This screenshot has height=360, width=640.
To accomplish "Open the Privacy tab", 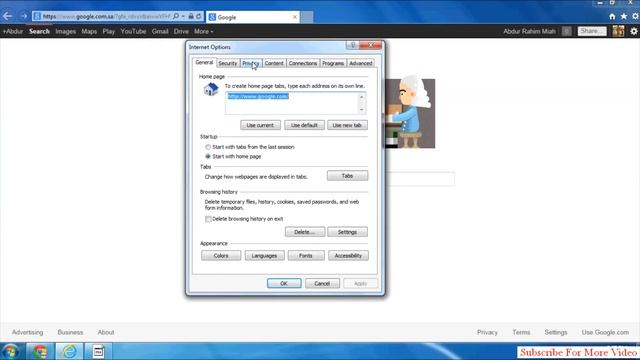I will 251,63.
